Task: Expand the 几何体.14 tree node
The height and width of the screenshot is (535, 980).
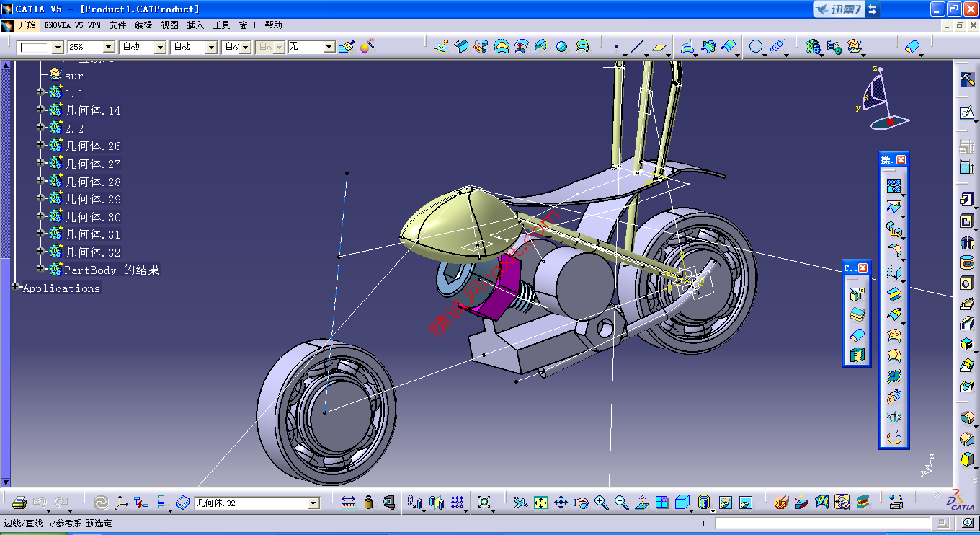Action: pos(41,110)
